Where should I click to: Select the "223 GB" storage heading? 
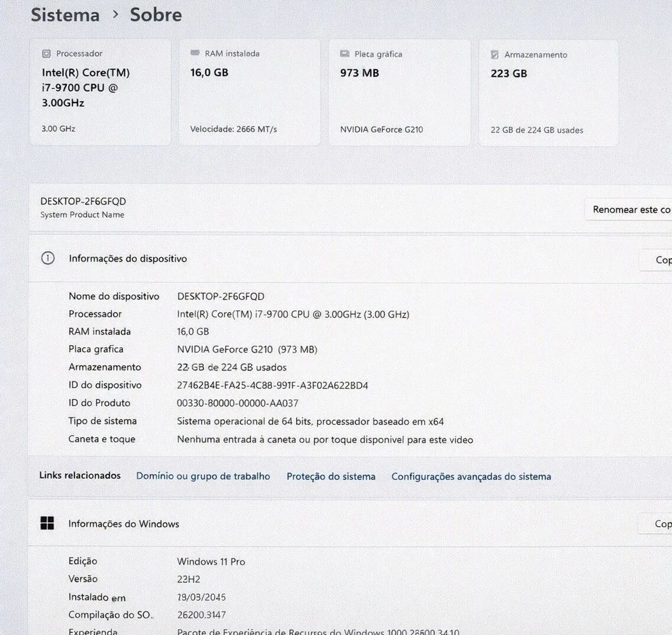coord(509,73)
